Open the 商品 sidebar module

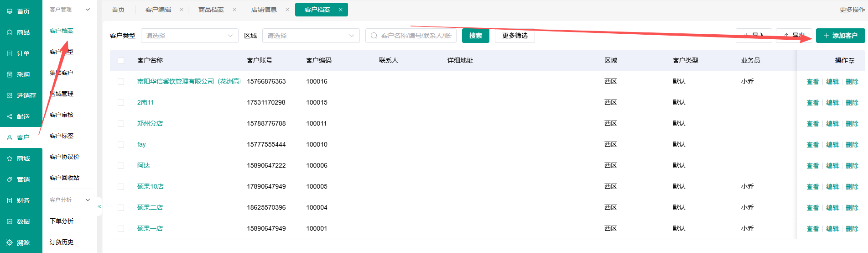point(21,32)
